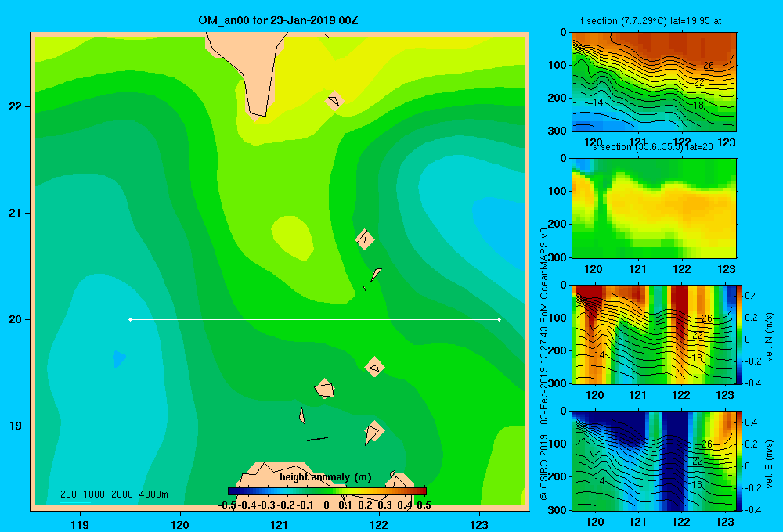
Task: Click longitude tick label 119 below the main map
Action: 80,525
